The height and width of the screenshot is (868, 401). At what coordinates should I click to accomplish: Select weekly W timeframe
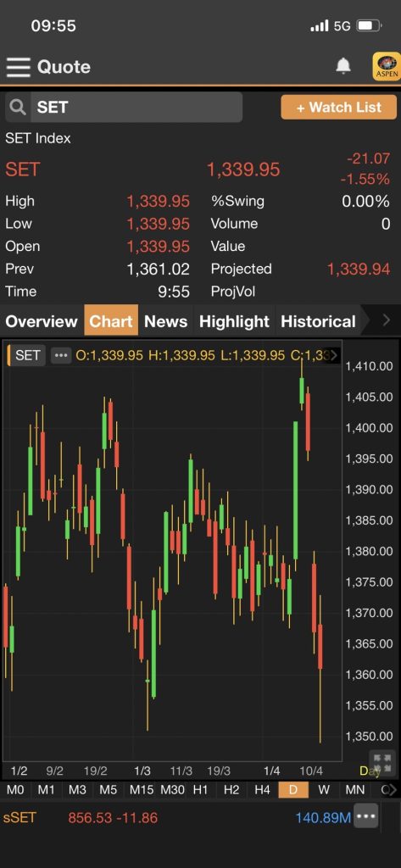pyautogui.click(x=324, y=790)
